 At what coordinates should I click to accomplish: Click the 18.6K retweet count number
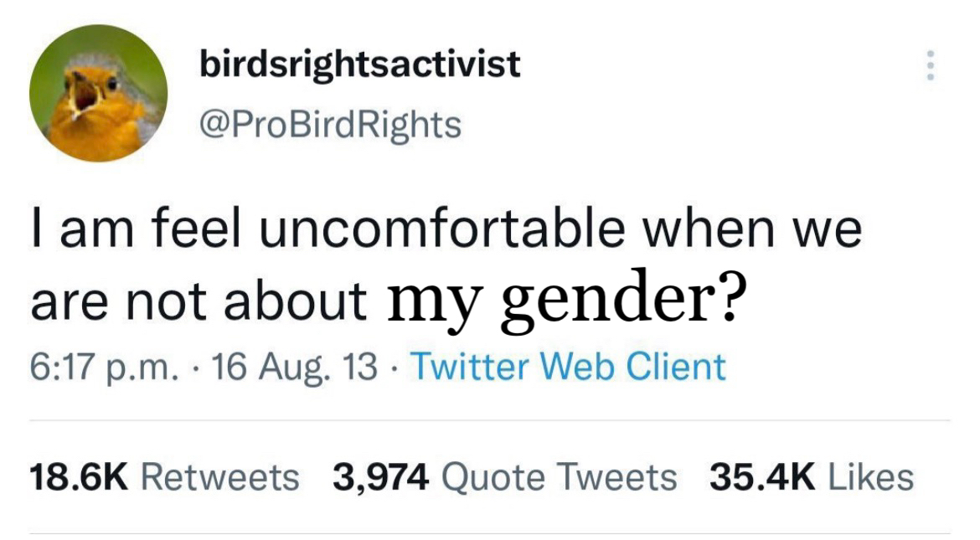click(80, 477)
